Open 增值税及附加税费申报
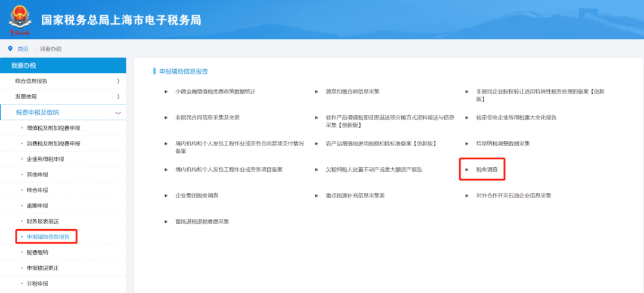Screen dimensions: 644x293 pyautogui.click(x=54, y=128)
